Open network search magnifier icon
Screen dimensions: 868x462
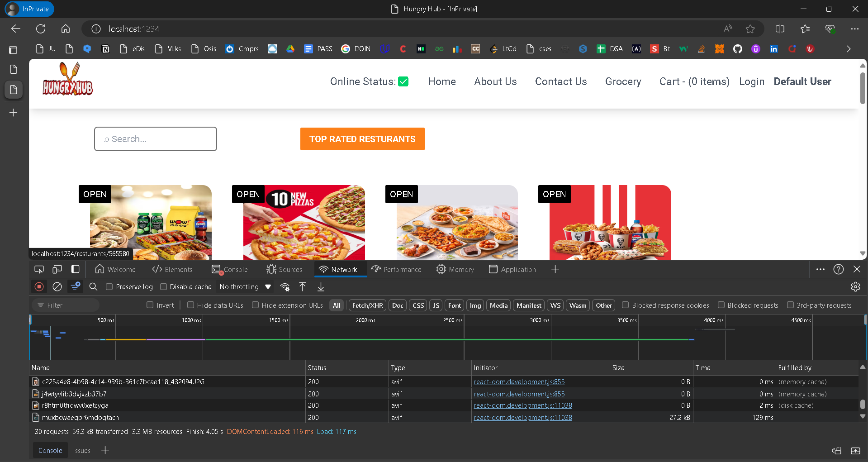pyautogui.click(x=93, y=287)
